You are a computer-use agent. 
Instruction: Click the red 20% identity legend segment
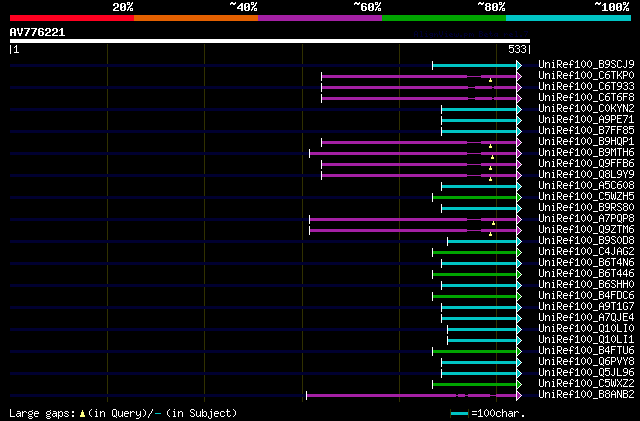72,18
